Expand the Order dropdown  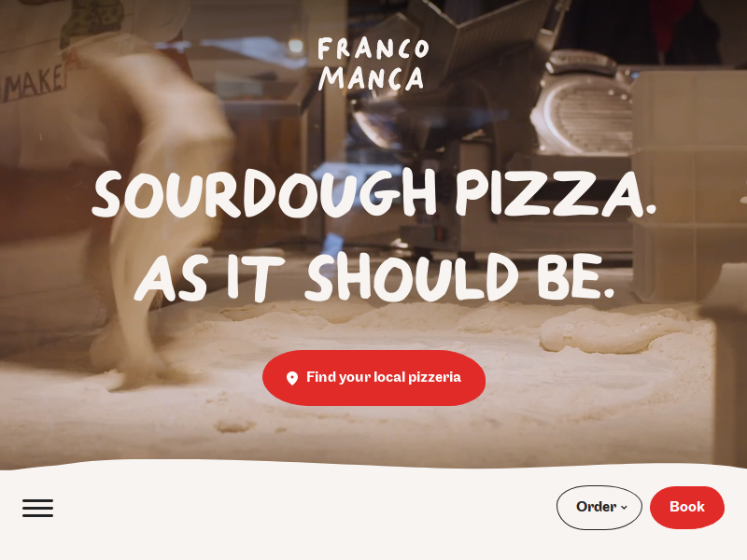click(599, 507)
